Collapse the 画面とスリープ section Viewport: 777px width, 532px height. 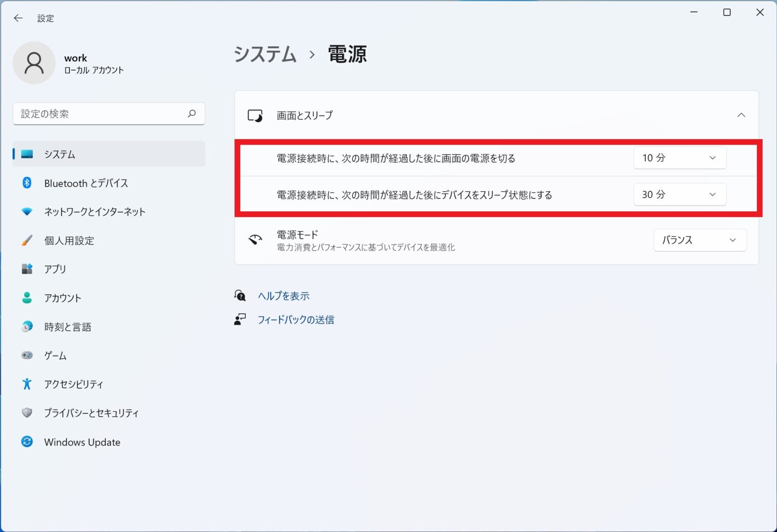pyautogui.click(x=741, y=115)
